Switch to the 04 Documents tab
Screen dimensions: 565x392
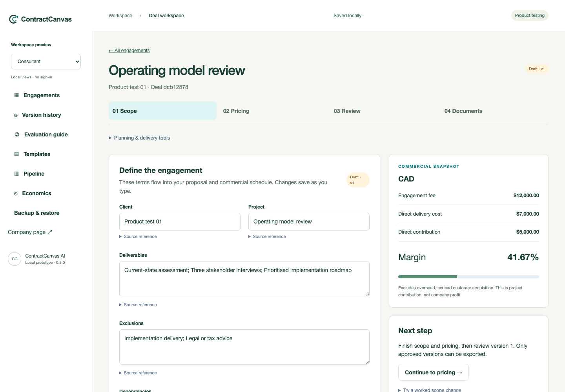(494, 111)
